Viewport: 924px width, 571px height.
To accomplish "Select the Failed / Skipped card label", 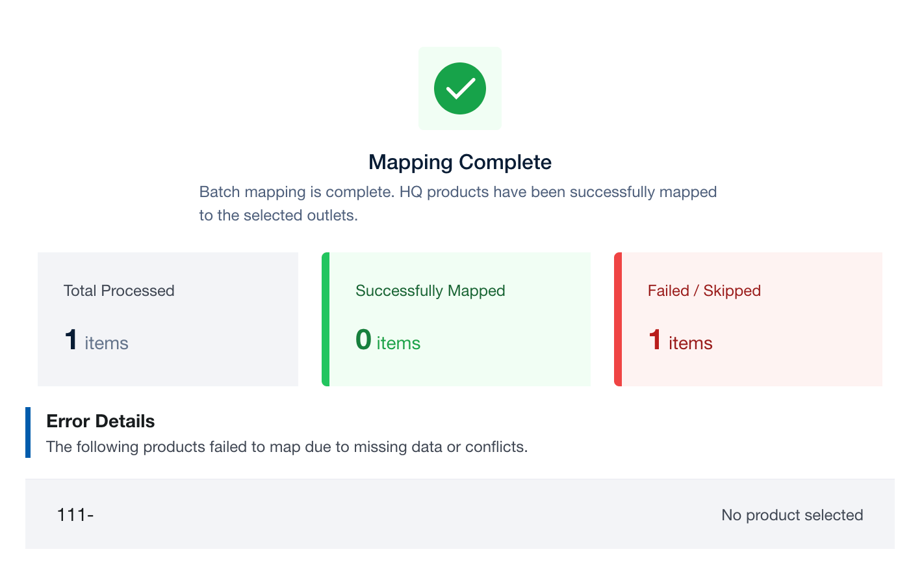I will pyautogui.click(x=704, y=291).
